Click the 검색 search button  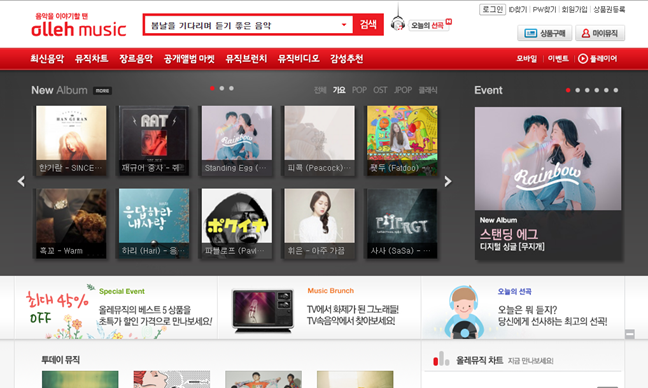pyautogui.click(x=368, y=24)
